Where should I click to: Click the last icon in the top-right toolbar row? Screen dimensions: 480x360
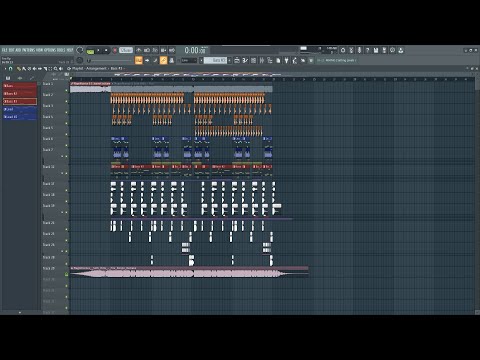pyautogui.click(x=401, y=50)
